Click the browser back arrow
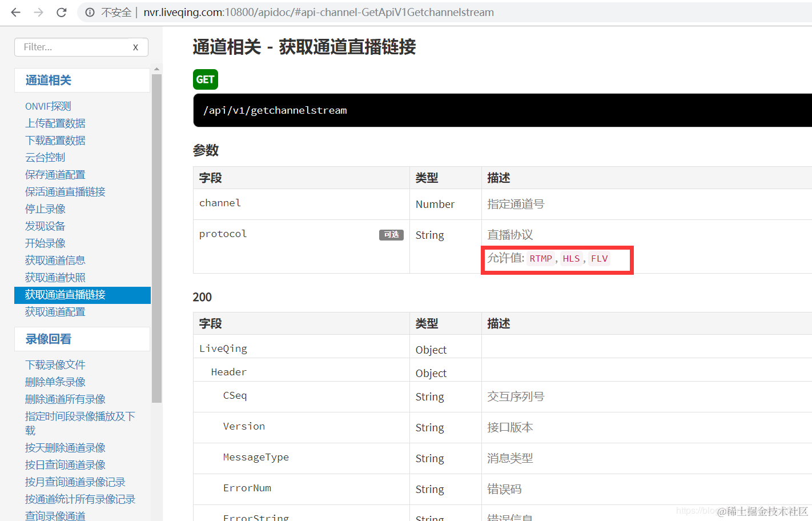 [15, 12]
